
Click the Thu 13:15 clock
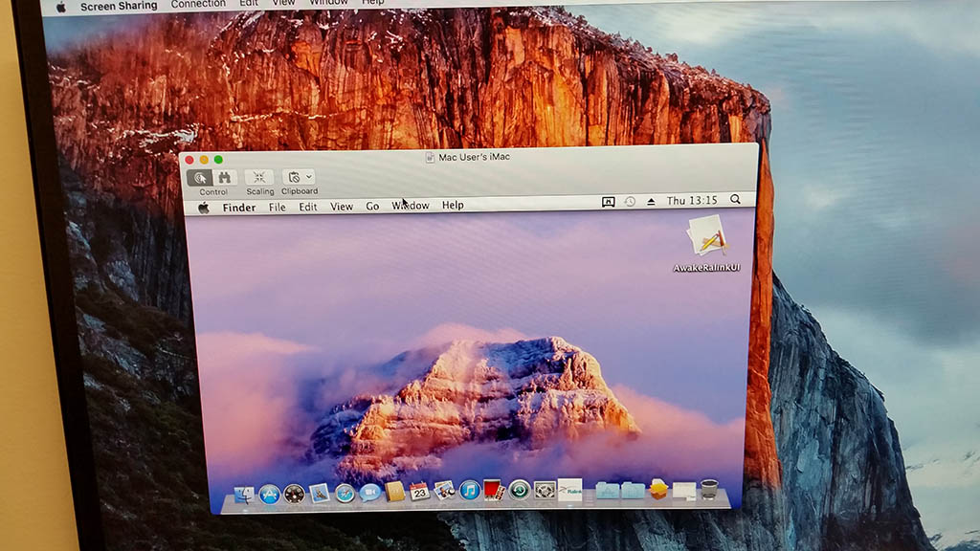692,201
